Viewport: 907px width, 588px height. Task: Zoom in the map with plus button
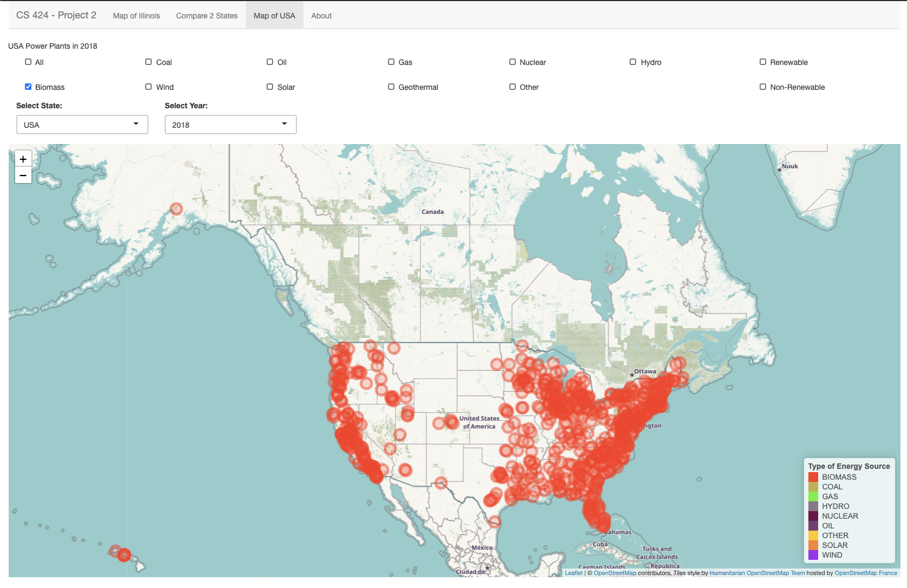point(23,159)
